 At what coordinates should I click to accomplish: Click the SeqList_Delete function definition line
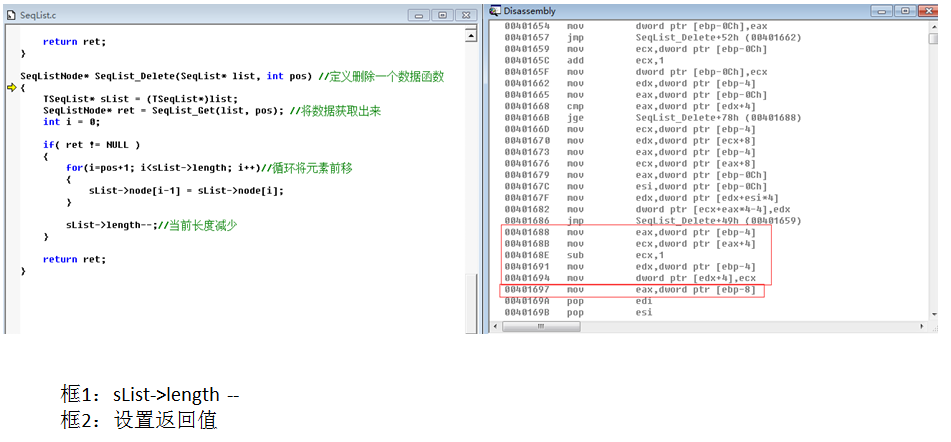pyautogui.click(x=232, y=76)
